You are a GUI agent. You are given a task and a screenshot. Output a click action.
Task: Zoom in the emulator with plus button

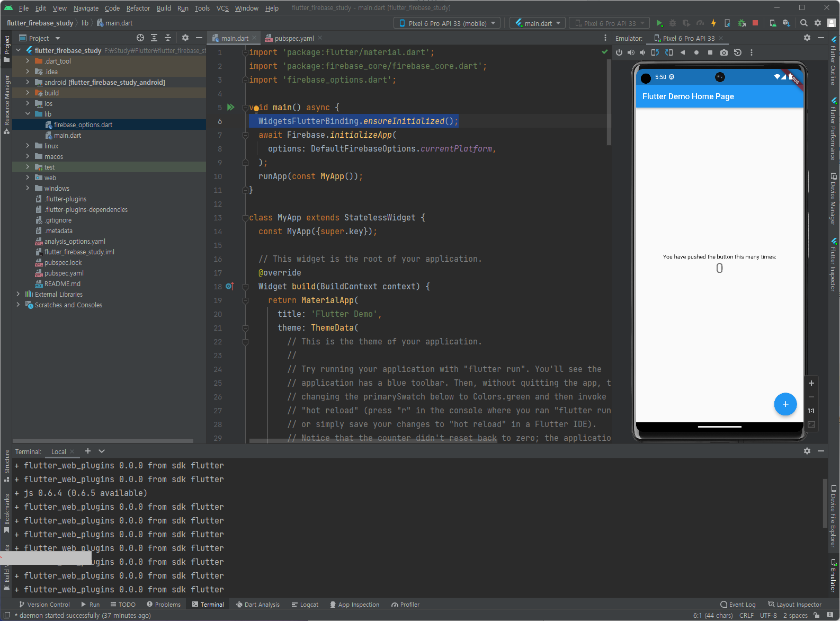pyautogui.click(x=811, y=383)
